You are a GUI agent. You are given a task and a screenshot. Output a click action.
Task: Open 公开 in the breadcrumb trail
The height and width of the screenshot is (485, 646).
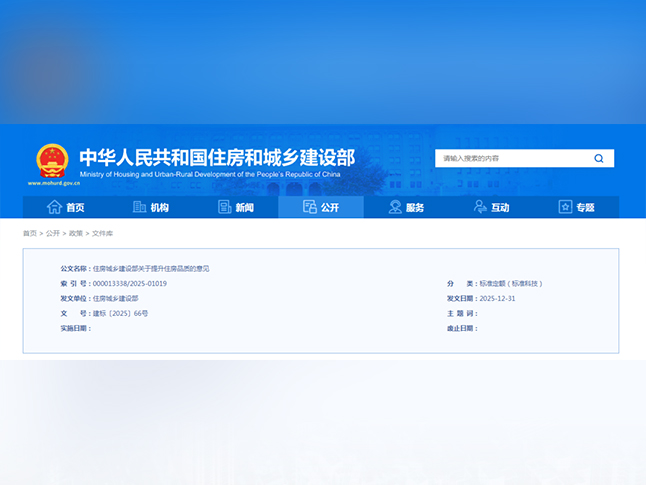pyautogui.click(x=53, y=233)
